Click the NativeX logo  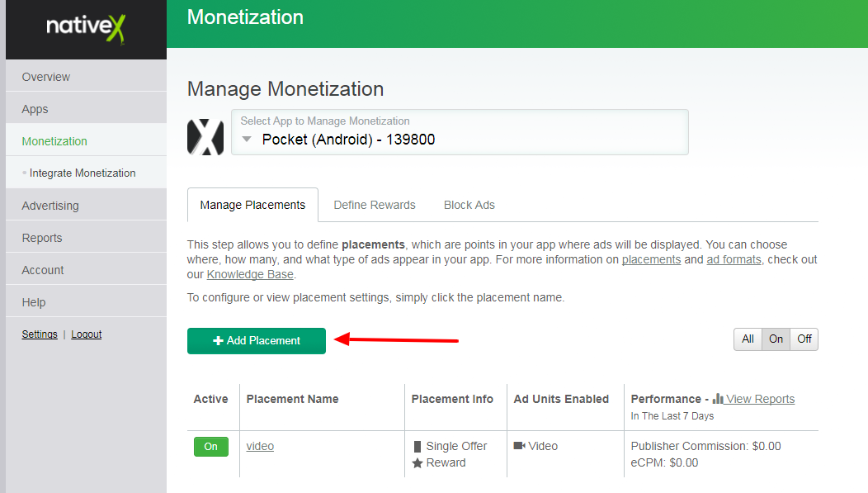(86, 29)
